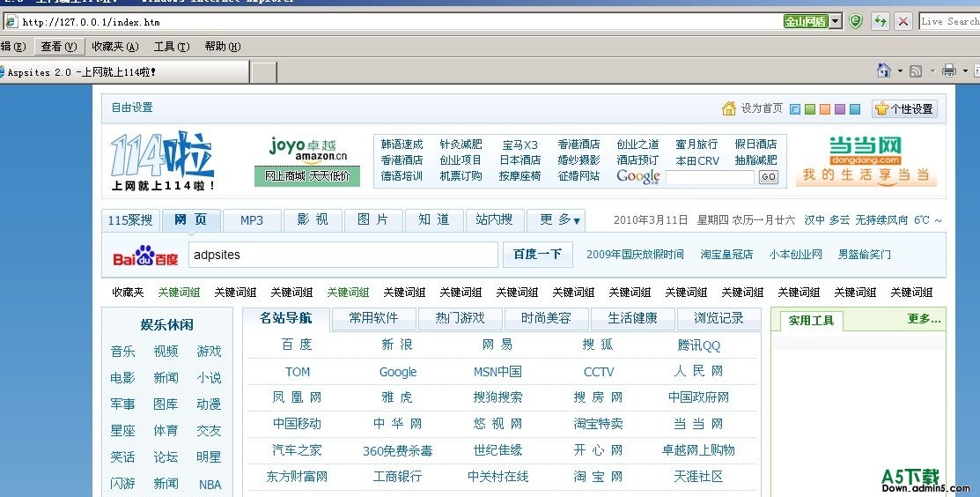
Task: Switch to the 常用软件 navigation tab
Action: tap(373, 318)
